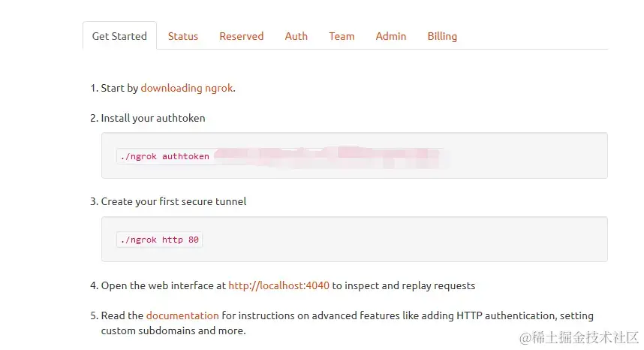Open the Billing tab
This screenshot has width=644, height=350.
coord(442,37)
